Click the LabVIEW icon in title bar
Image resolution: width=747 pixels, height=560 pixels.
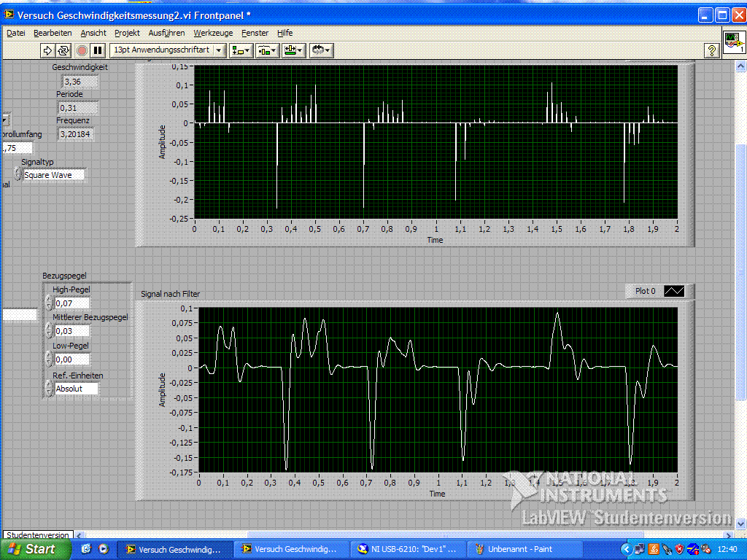9,15
